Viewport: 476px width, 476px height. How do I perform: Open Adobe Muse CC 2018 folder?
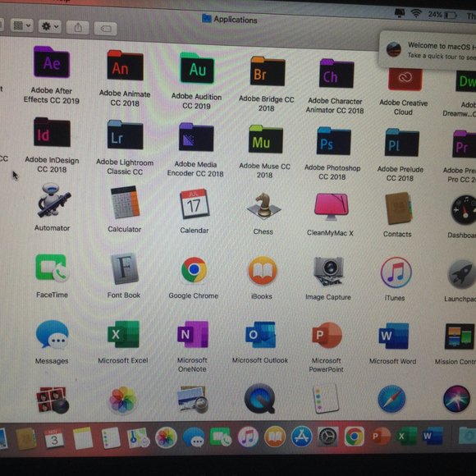266,140
